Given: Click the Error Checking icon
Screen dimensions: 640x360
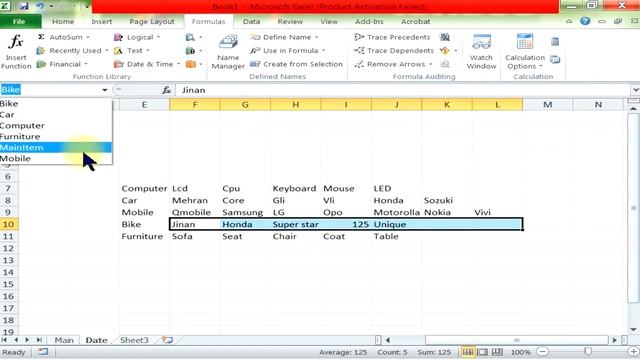Looking at the screenshot, I should (x=444, y=51).
